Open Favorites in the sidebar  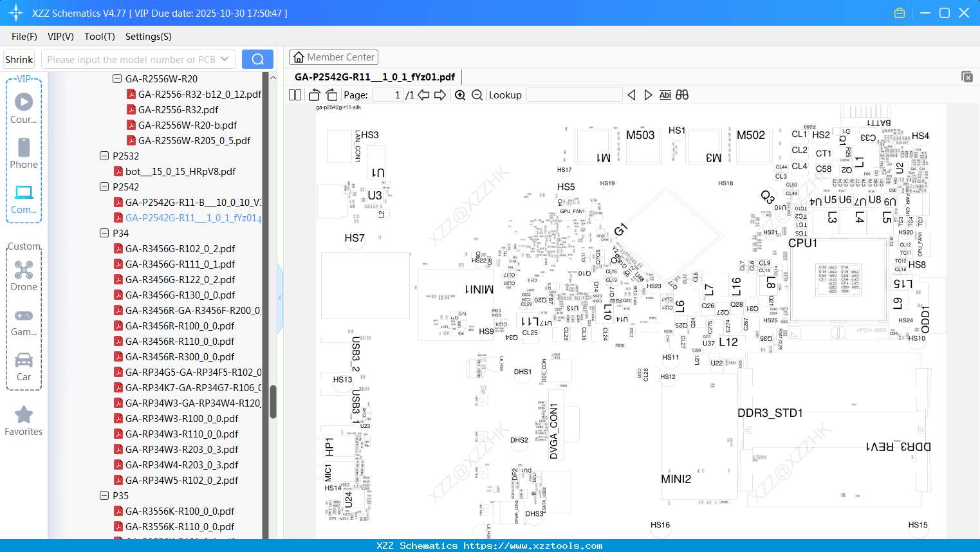[x=24, y=421]
